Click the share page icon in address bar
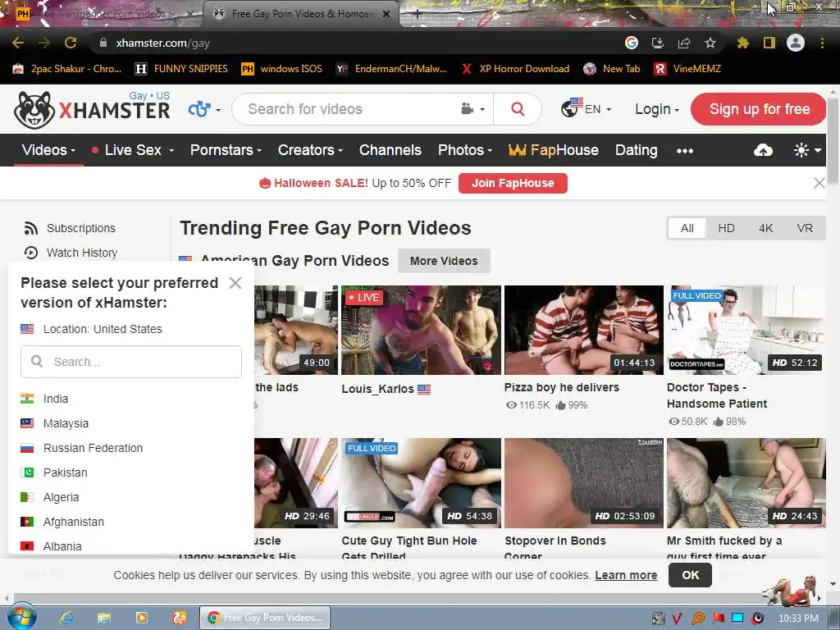Viewport: 840px width, 630px height. click(x=684, y=43)
